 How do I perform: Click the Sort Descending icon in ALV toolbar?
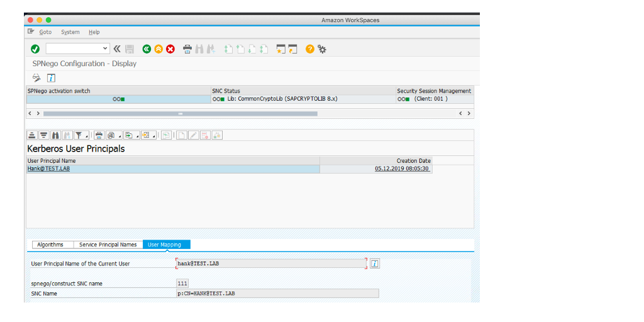[43, 135]
